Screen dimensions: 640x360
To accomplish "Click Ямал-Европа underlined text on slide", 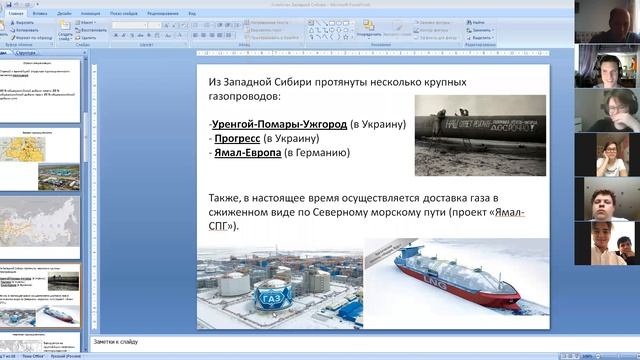I will click(x=248, y=153).
